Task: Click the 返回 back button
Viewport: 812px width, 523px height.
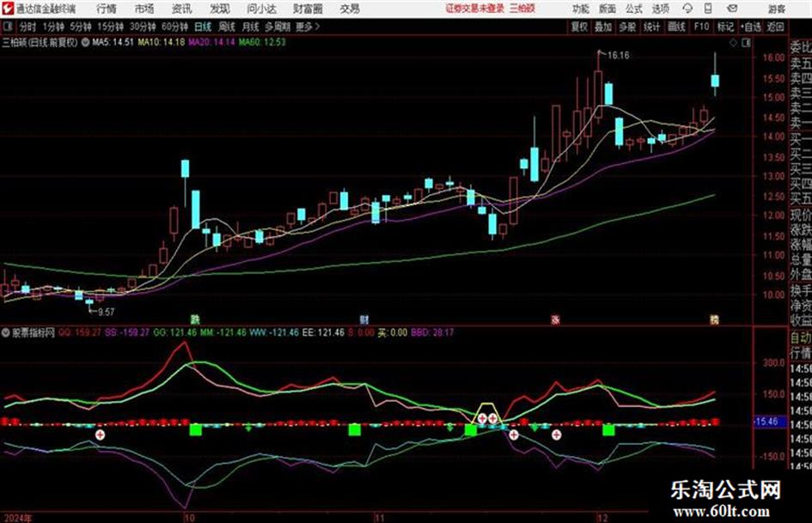Action: 775,27
